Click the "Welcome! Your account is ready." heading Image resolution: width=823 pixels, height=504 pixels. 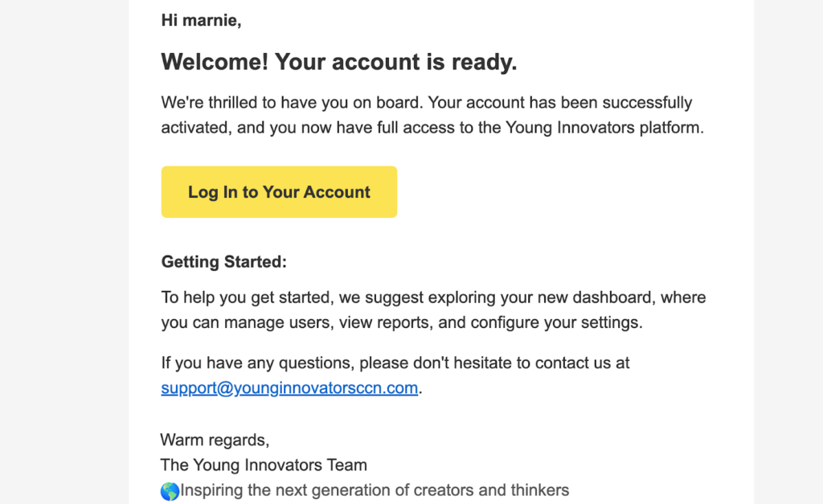pos(339,62)
